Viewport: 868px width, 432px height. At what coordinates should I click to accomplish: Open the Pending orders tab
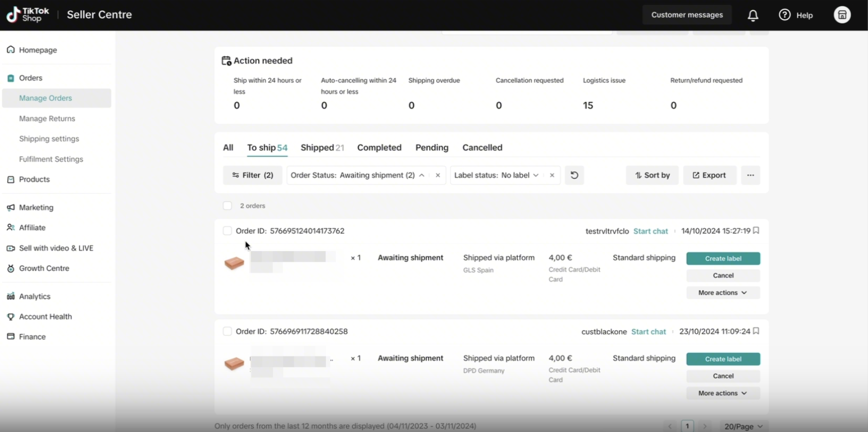click(432, 147)
